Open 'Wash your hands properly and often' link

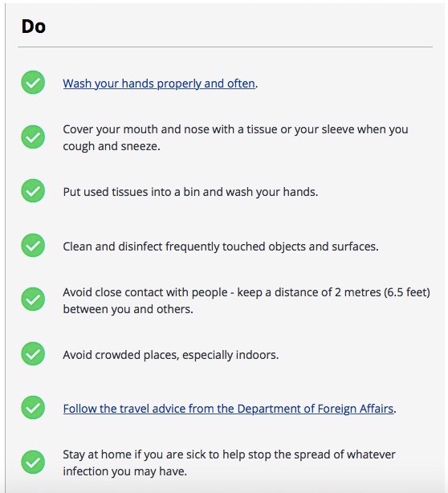(x=159, y=84)
